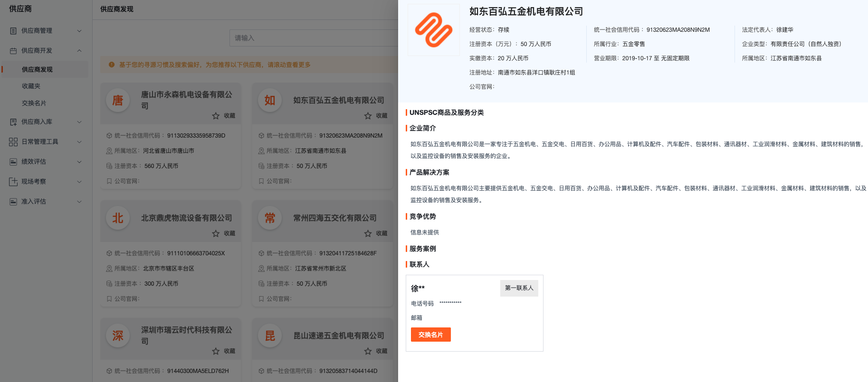
Task: Click 收藏 on 唐山市永森机电设备 card
Action: pos(229,116)
